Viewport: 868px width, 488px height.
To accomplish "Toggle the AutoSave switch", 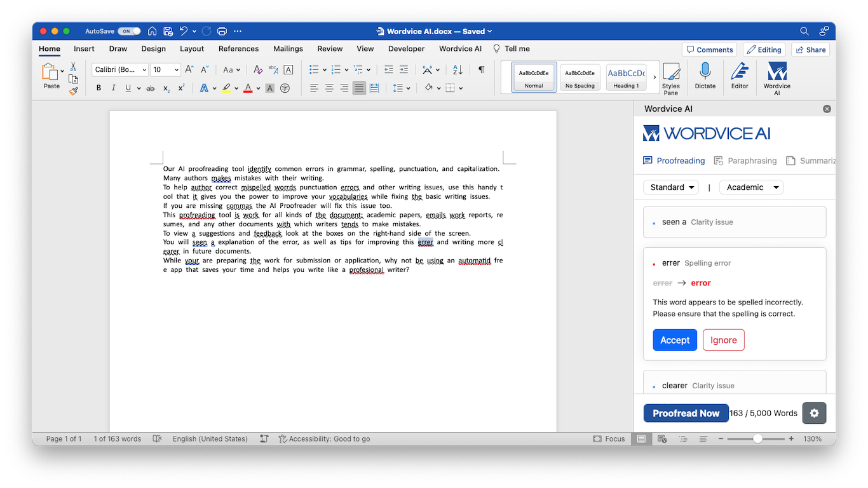I will [129, 31].
